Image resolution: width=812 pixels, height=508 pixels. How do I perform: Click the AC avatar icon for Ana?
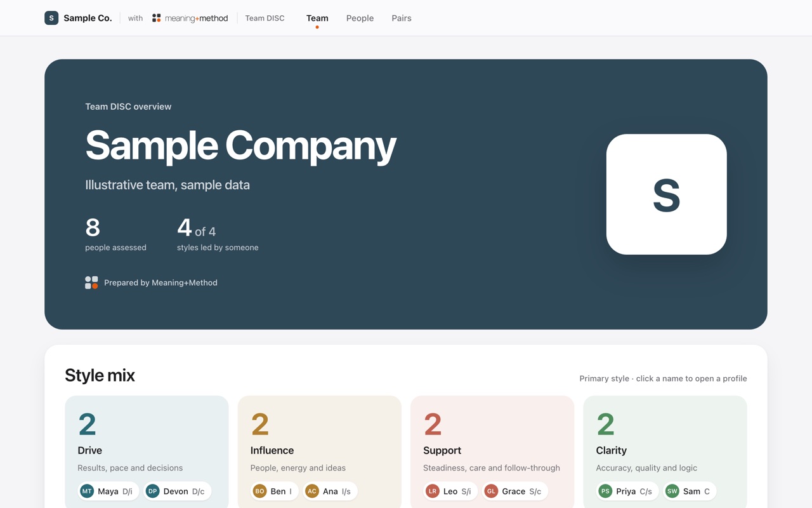click(x=312, y=491)
